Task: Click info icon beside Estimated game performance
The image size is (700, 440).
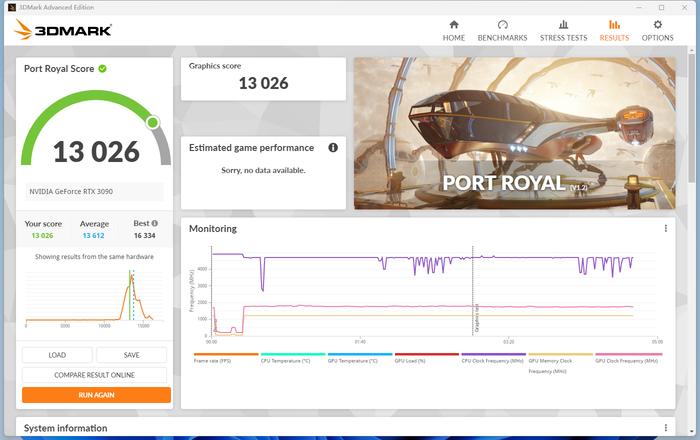Action: (333, 148)
